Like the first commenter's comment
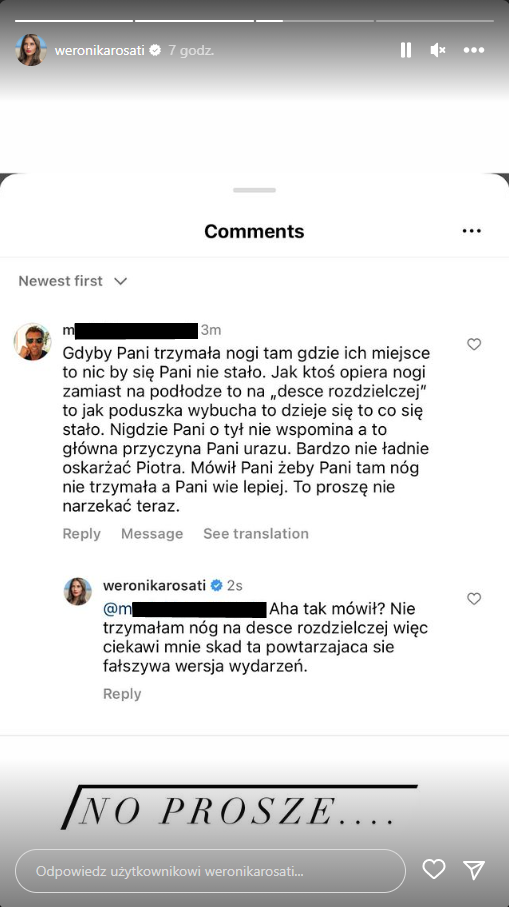The width and height of the screenshot is (509, 907). [x=474, y=344]
